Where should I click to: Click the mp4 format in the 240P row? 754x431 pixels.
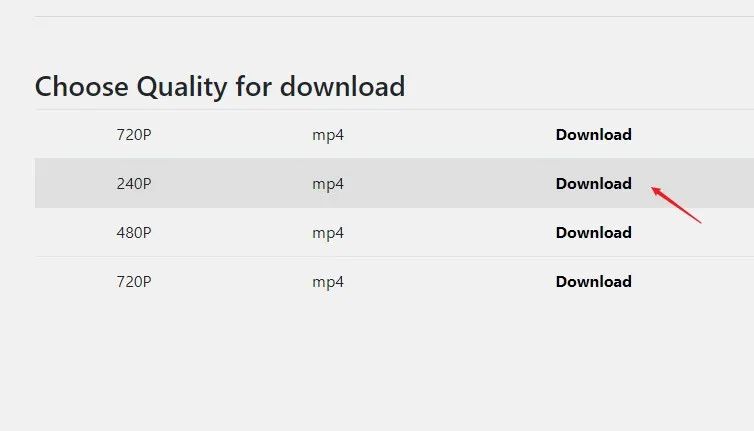328,184
